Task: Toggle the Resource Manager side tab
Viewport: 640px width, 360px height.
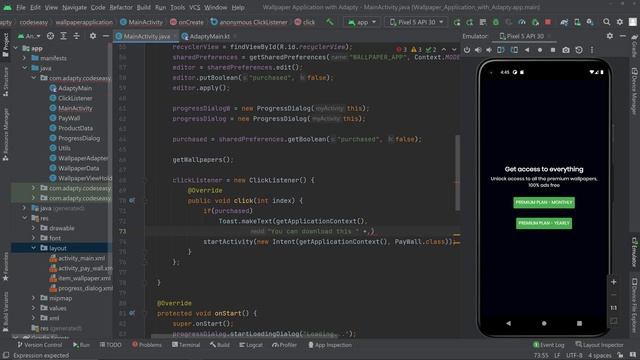Action: 5,134
